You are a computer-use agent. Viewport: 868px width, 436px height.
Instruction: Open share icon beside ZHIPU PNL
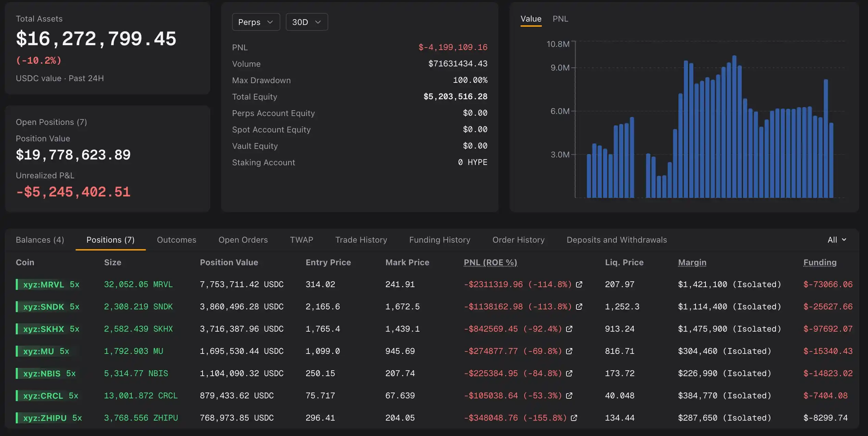[574, 418]
